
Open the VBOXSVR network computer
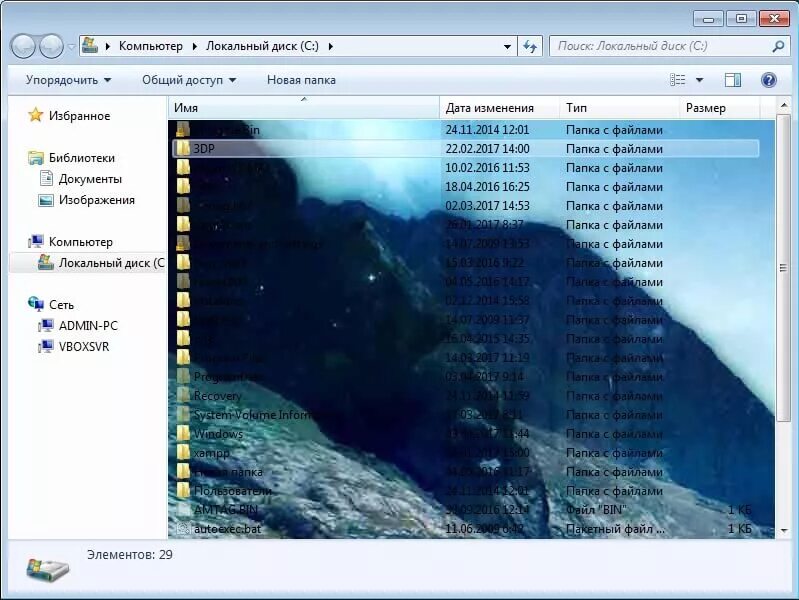coord(84,347)
